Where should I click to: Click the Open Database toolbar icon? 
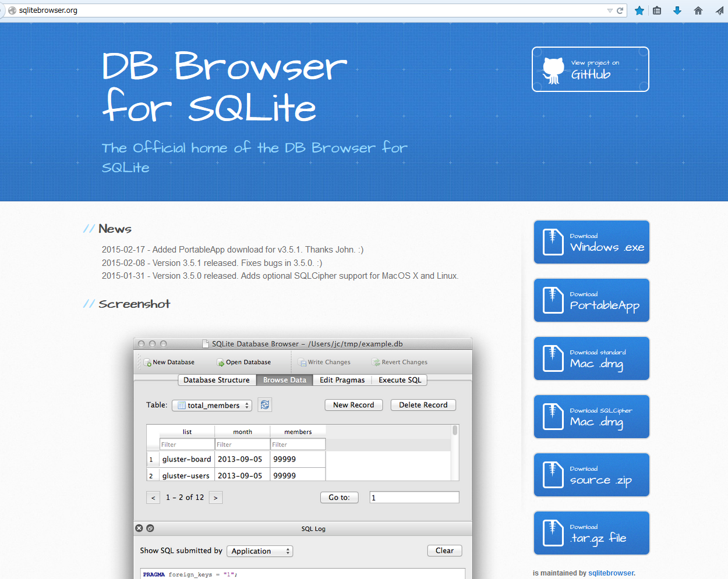[221, 363]
